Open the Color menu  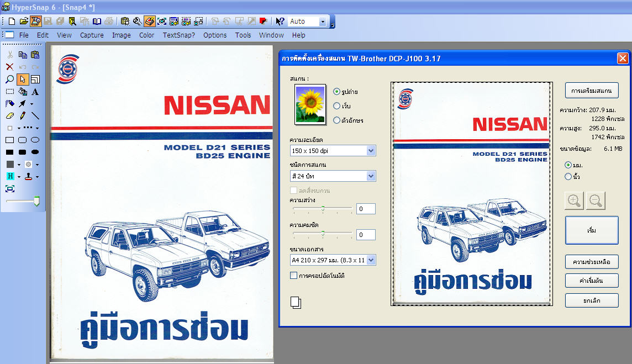(x=147, y=35)
